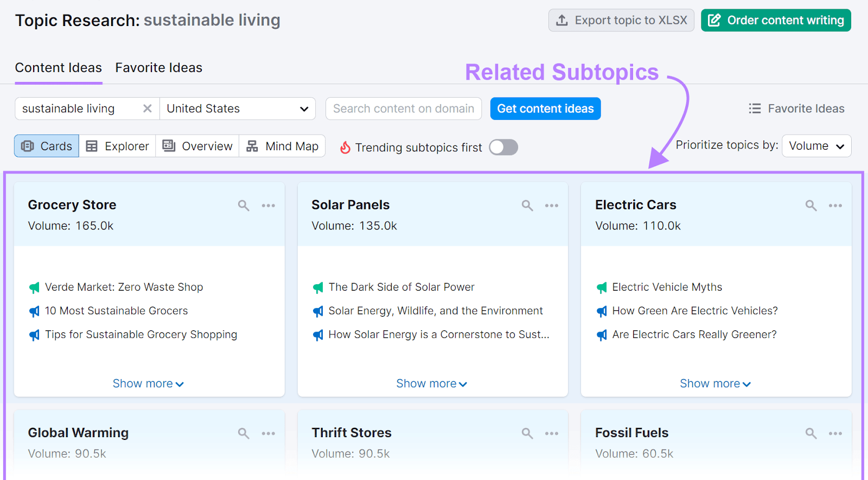Screen dimensions: 868x480
Task: Open more options on Solar Panels card
Action: coord(552,206)
